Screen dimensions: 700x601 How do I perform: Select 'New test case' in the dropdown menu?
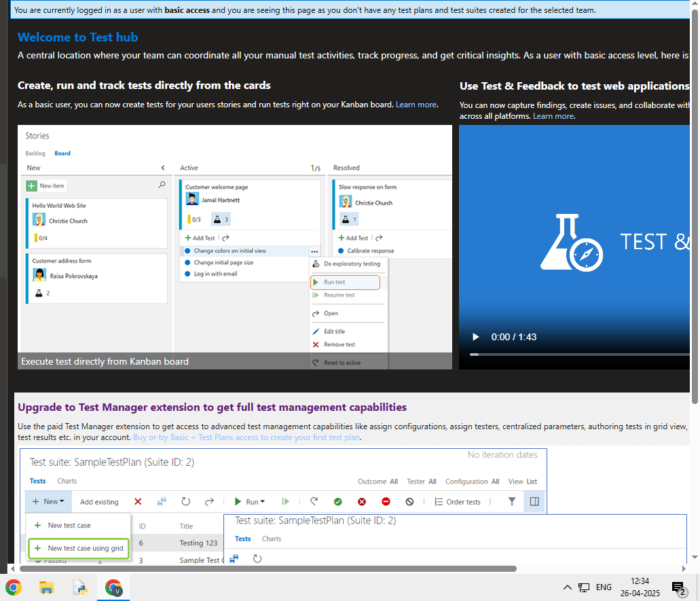point(69,525)
